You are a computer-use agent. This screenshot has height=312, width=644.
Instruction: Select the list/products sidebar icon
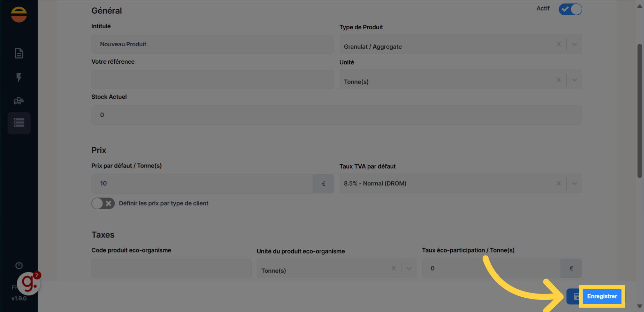click(x=19, y=123)
